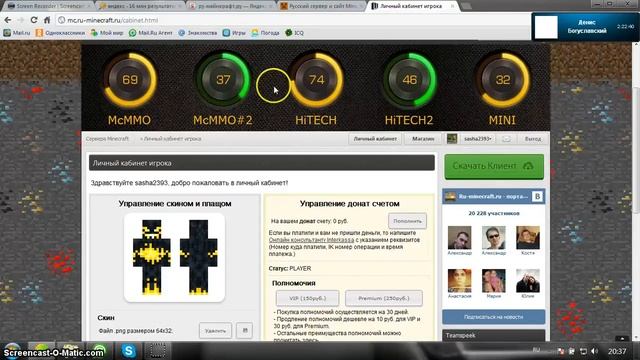Click the address bar with mc.ru-minecraft.ru URL
The width and height of the screenshot is (640, 360).
click(292, 20)
